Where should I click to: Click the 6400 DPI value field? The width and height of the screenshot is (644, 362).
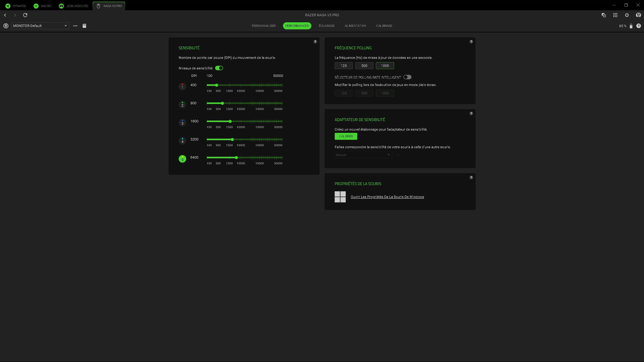194,158
